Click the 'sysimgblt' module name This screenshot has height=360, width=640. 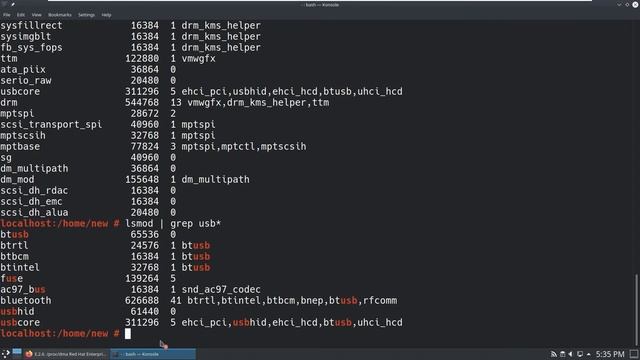click(26, 36)
